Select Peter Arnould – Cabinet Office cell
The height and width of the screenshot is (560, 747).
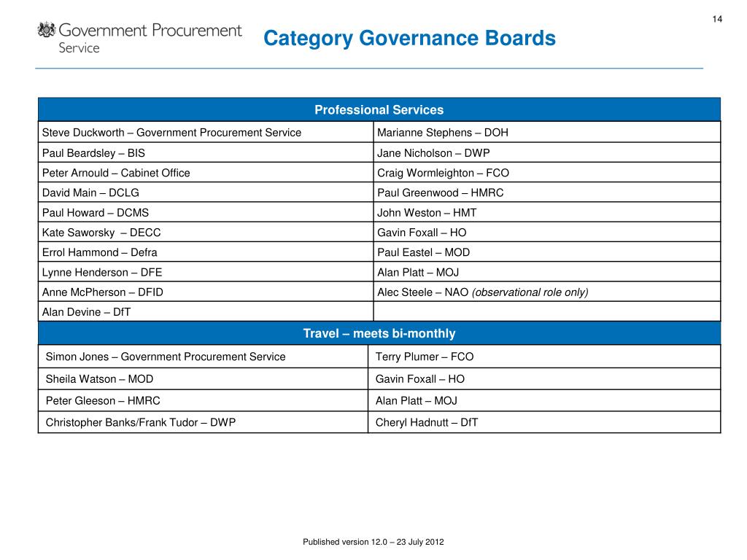pos(206,172)
